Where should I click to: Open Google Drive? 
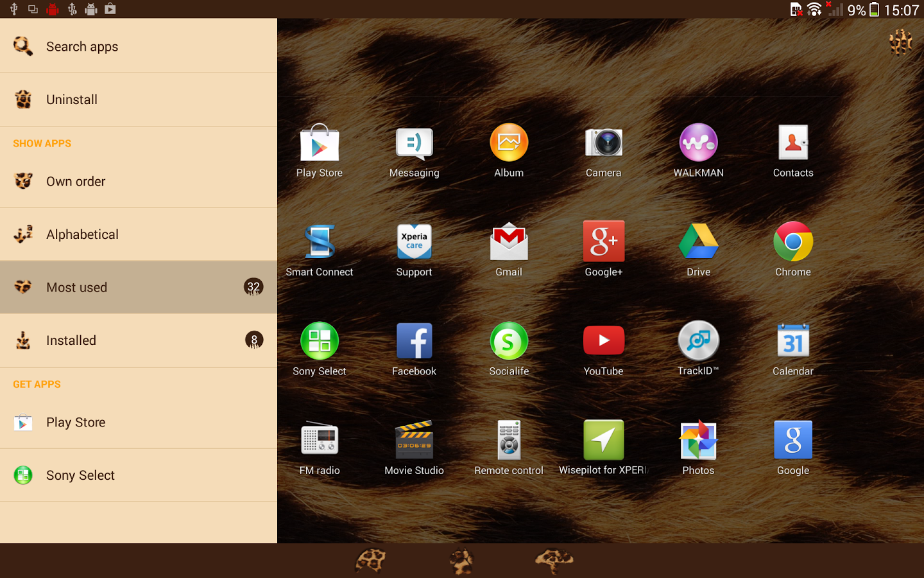pyautogui.click(x=698, y=250)
